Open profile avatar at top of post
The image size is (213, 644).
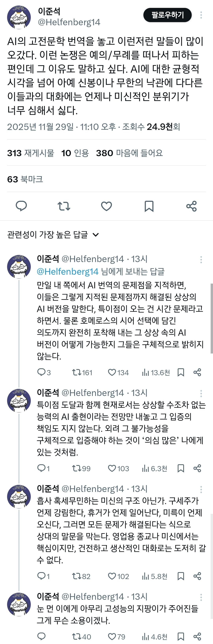[19, 17]
